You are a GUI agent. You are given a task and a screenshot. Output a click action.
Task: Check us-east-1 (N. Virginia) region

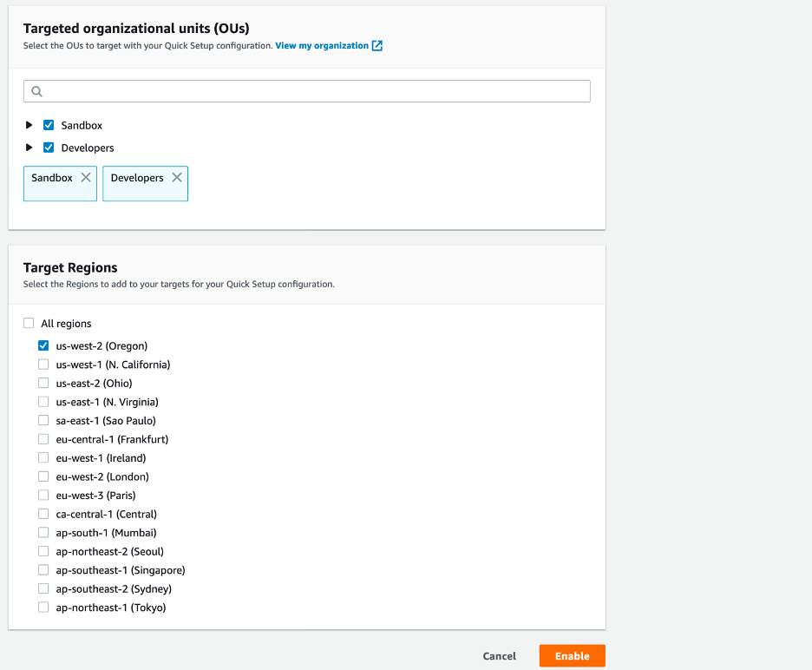43,401
